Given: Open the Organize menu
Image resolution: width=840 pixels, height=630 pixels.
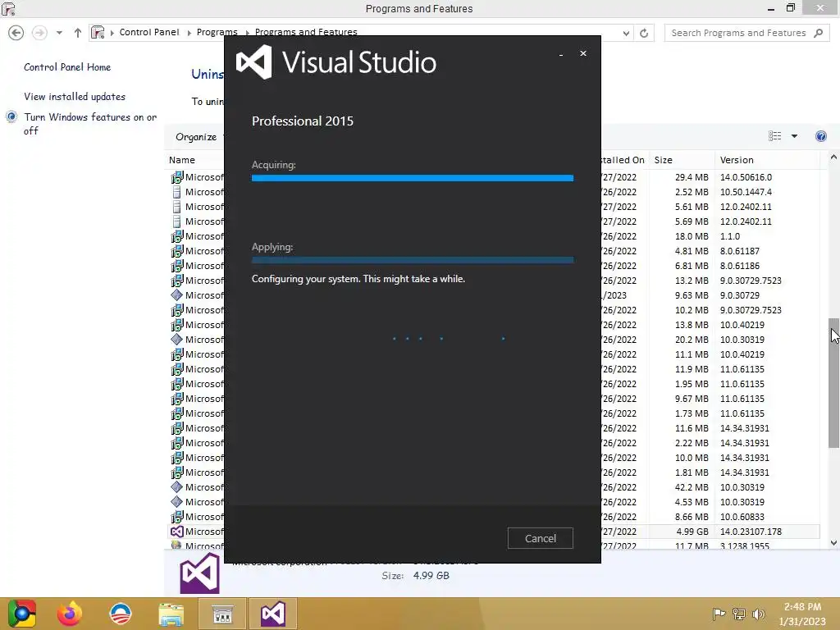Looking at the screenshot, I should [x=196, y=137].
